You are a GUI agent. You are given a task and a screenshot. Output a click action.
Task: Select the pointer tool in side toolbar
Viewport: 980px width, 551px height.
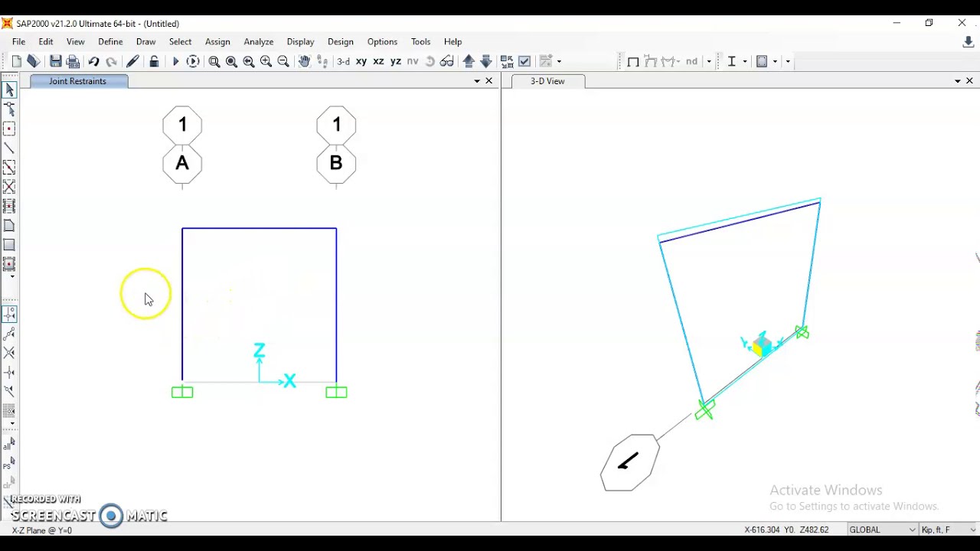pos(9,90)
